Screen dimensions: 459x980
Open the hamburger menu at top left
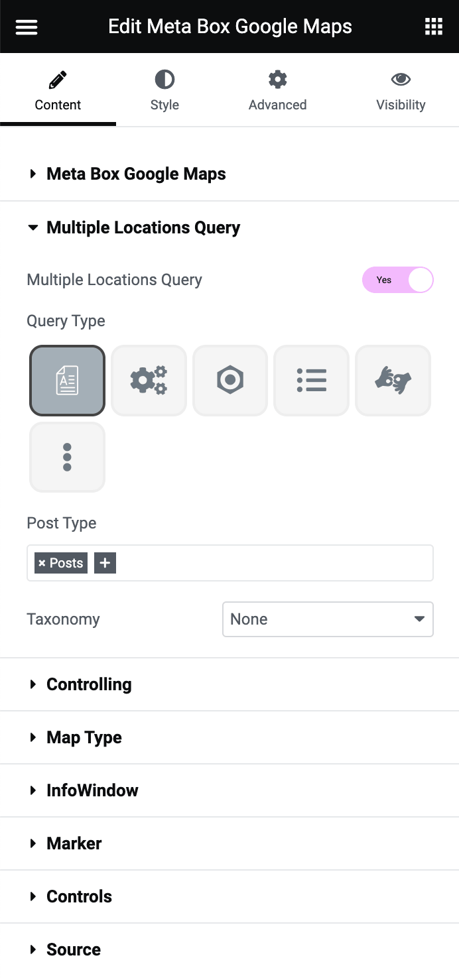pos(26,27)
